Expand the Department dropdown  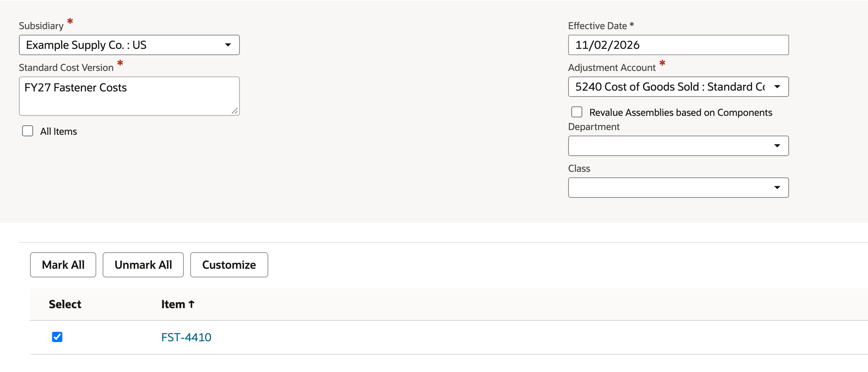678,146
